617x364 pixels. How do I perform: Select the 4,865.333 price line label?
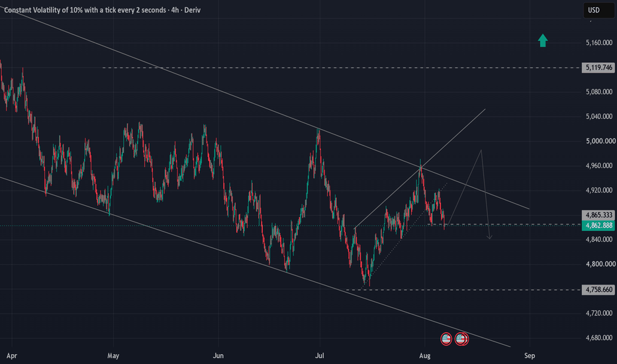pos(599,215)
